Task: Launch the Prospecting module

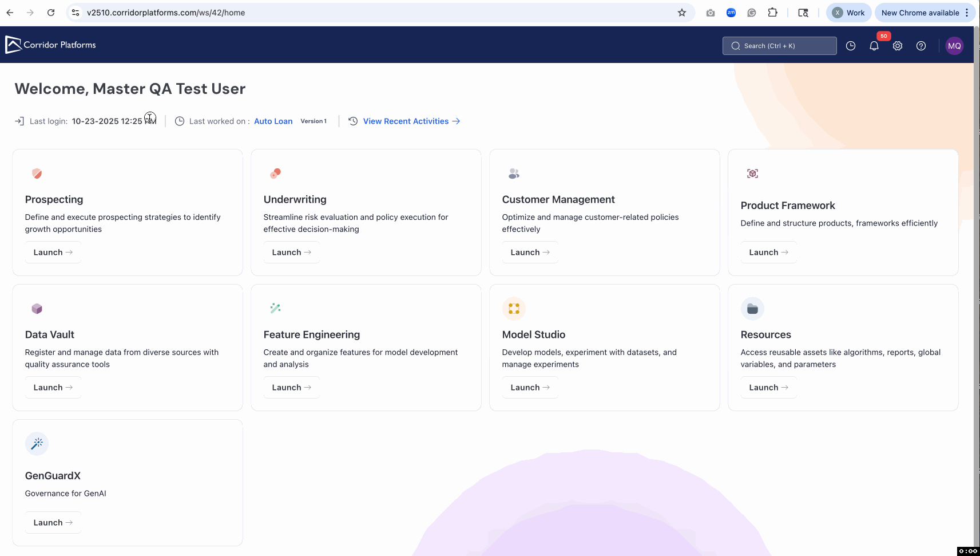Action: (53, 253)
